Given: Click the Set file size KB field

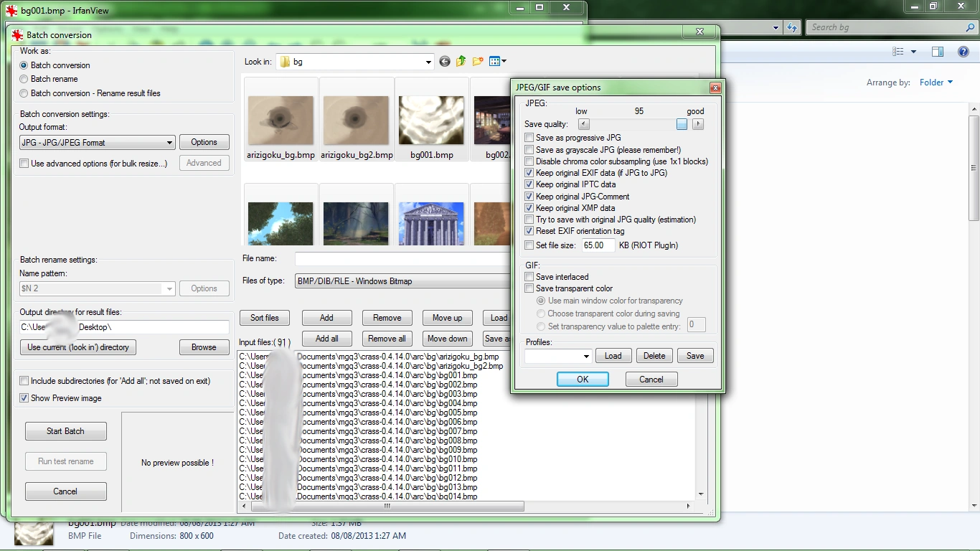Looking at the screenshot, I should [x=598, y=245].
